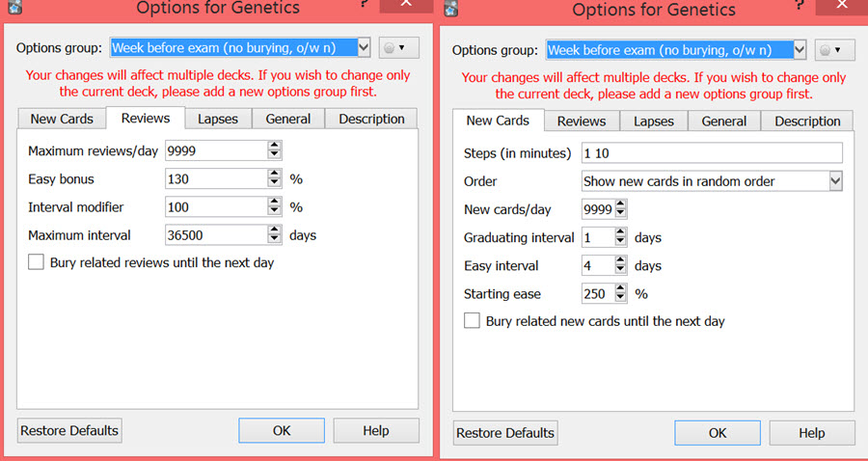Click Restore Defaults below the Reviews settings

(x=69, y=430)
